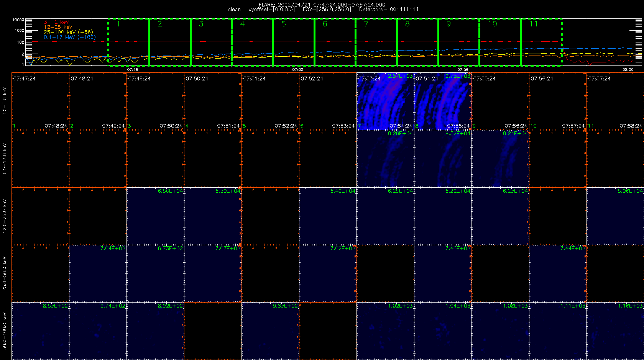Click the "3-12 keV" red legend label
The width and height of the screenshot is (644, 360).
(56, 22)
